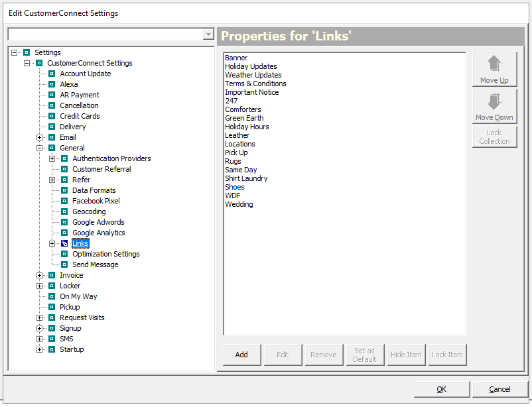
Task: Expand the Authentication Providers node
Action: click(x=52, y=158)
